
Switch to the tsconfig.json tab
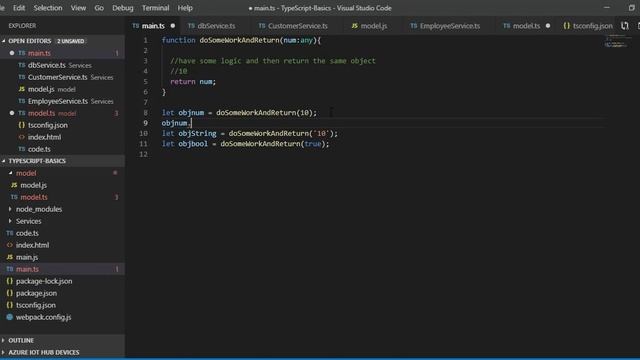click(588, 26)
